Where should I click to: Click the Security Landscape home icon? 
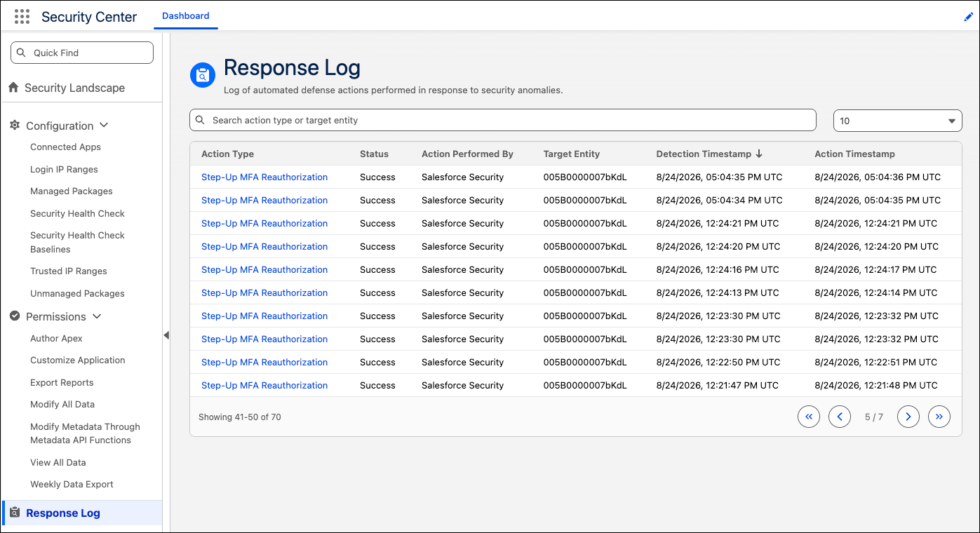click(x=13, y=88)
